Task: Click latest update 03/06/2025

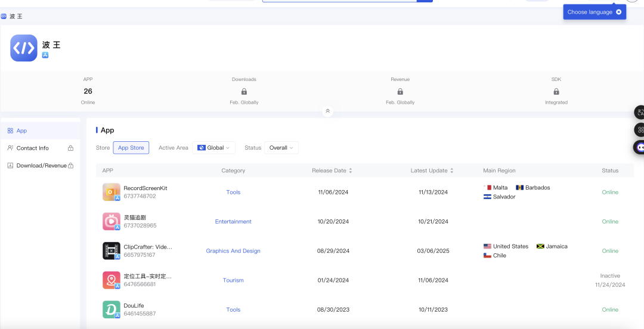Action: pyautogui.click(x=434, y=251)
